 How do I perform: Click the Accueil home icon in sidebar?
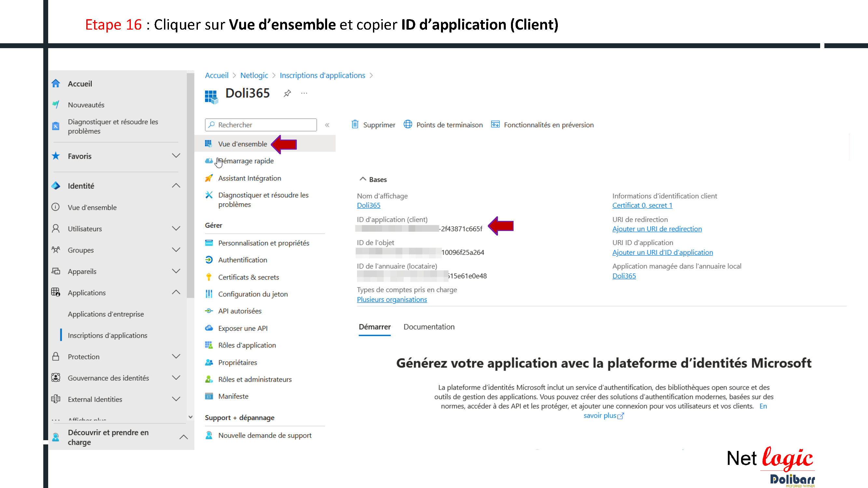56,84
